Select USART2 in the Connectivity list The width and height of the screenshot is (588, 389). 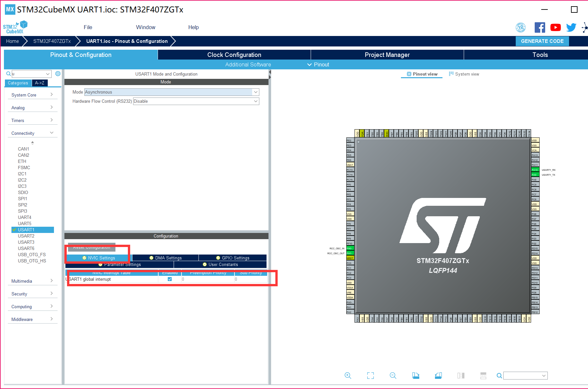(26, 236)
